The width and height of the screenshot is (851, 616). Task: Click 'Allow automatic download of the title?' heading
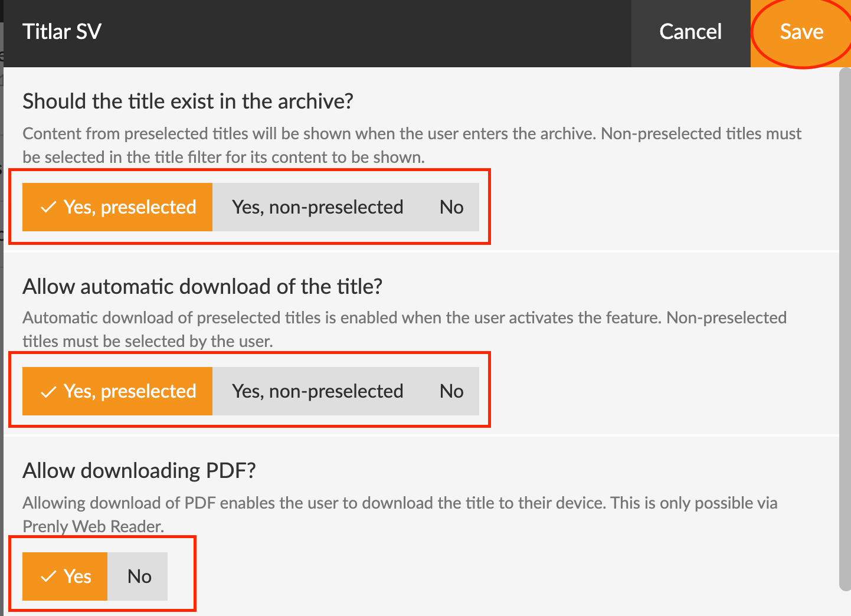tap(202, 287)
